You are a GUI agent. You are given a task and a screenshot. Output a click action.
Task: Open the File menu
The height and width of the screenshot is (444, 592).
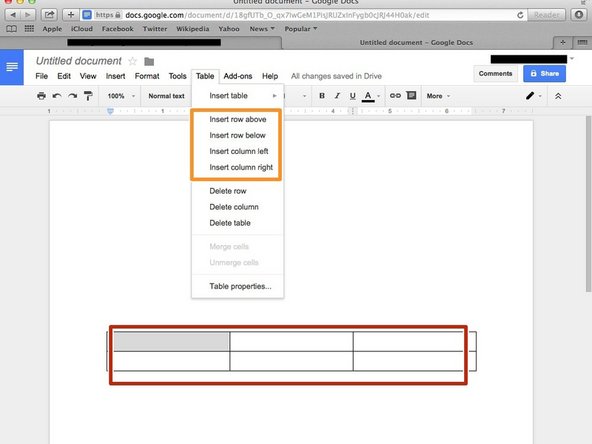42,76
